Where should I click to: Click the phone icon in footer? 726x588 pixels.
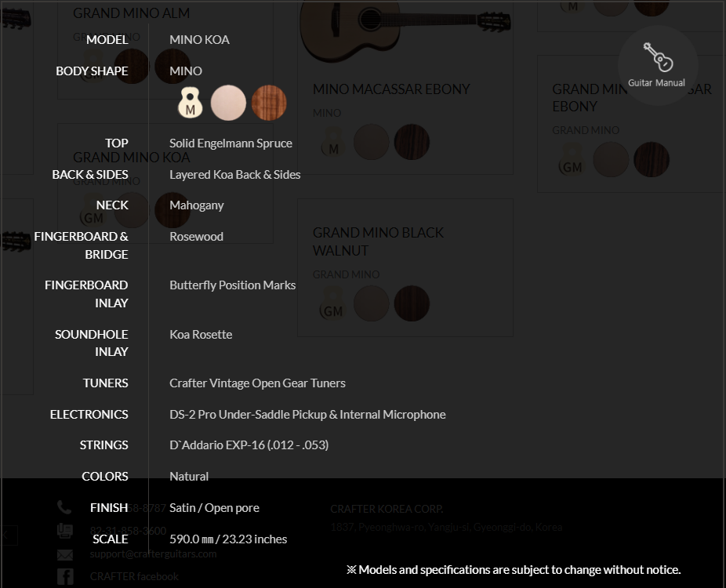(64, 507)
